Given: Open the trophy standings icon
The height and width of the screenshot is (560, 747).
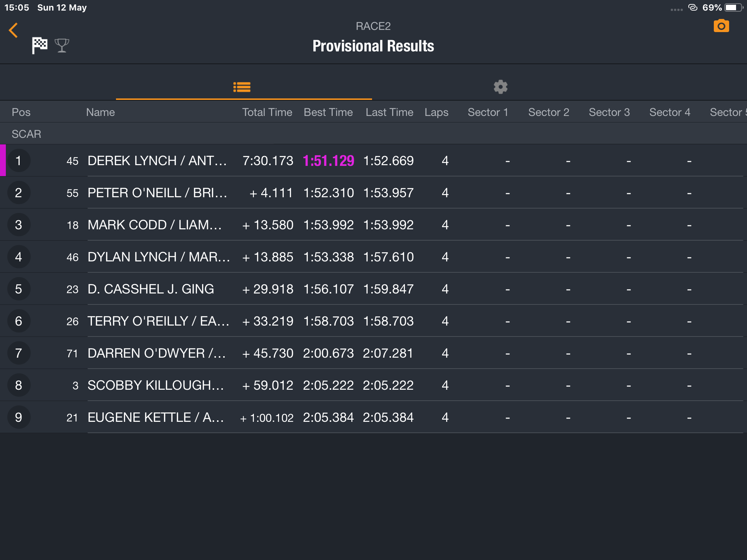Looking at the screenshot, I should tap(62, 46).
